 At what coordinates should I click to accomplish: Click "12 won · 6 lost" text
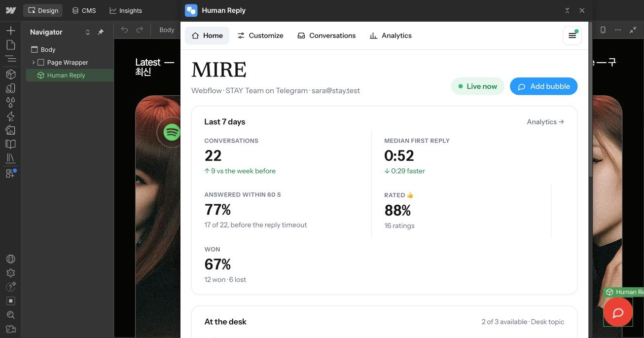point(225,280)
